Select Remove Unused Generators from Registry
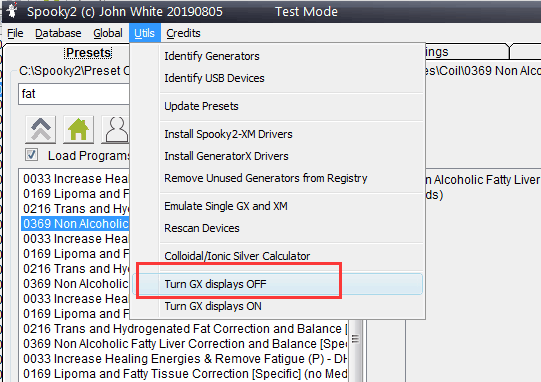Image resolution: width=541 pixels, height=382 pixels. click(265, 178)
